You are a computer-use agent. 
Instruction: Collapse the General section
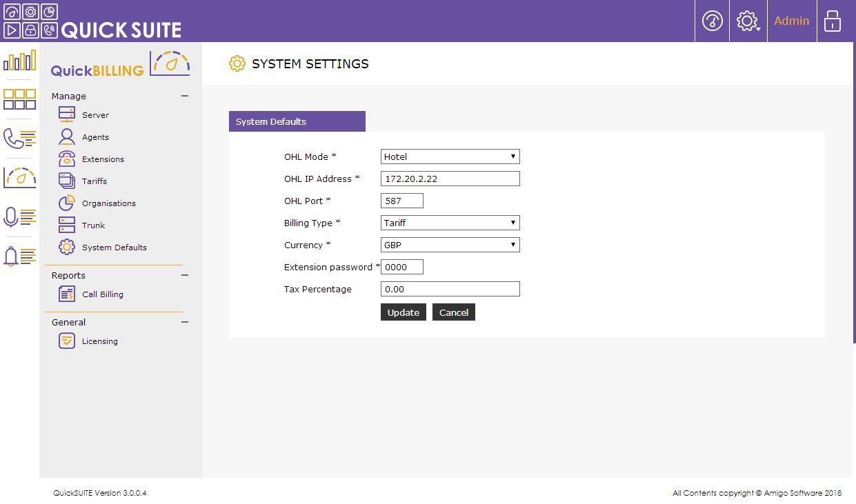[x=185, y=322]
